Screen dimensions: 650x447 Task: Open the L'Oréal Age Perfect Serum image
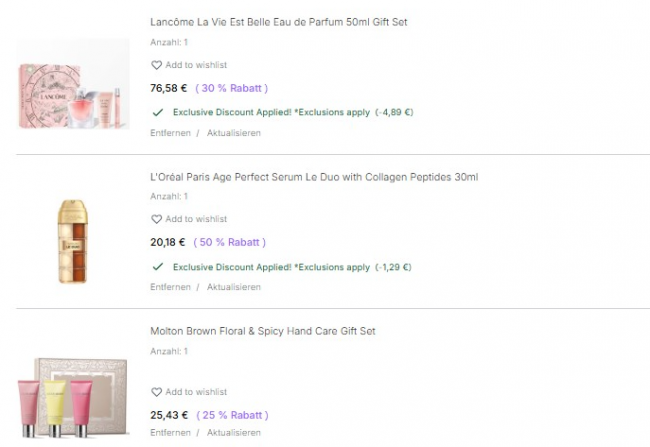tap(74, 240)
